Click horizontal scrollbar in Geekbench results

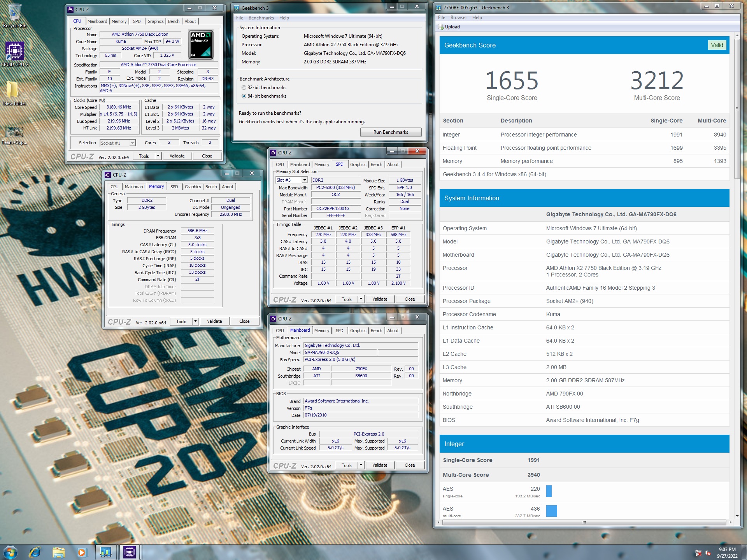pos(584,522)
